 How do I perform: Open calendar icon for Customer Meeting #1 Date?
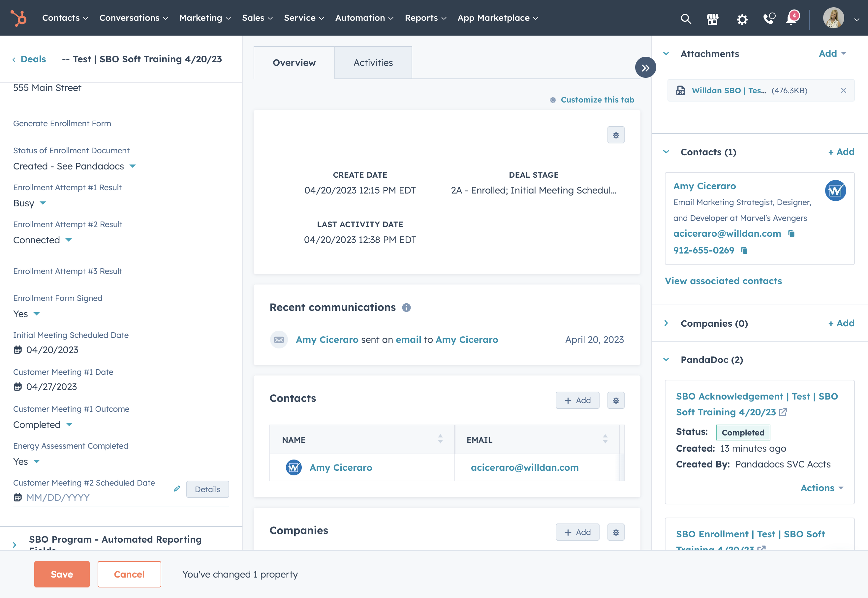click(17, 387)
